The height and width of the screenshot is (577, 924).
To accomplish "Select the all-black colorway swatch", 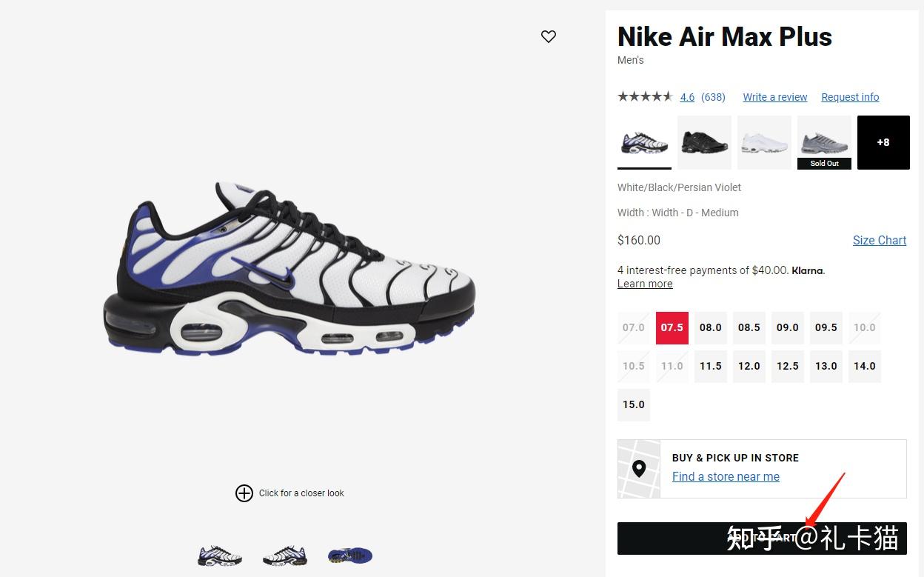I will pos(704,141).
